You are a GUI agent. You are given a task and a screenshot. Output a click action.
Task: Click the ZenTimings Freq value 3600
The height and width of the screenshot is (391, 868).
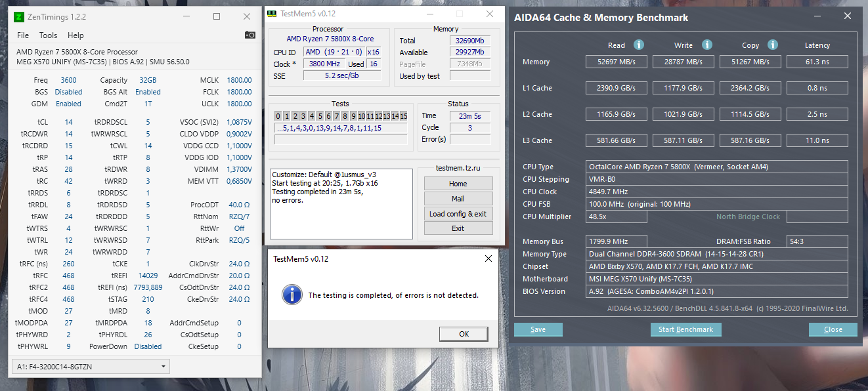(68, 80)
